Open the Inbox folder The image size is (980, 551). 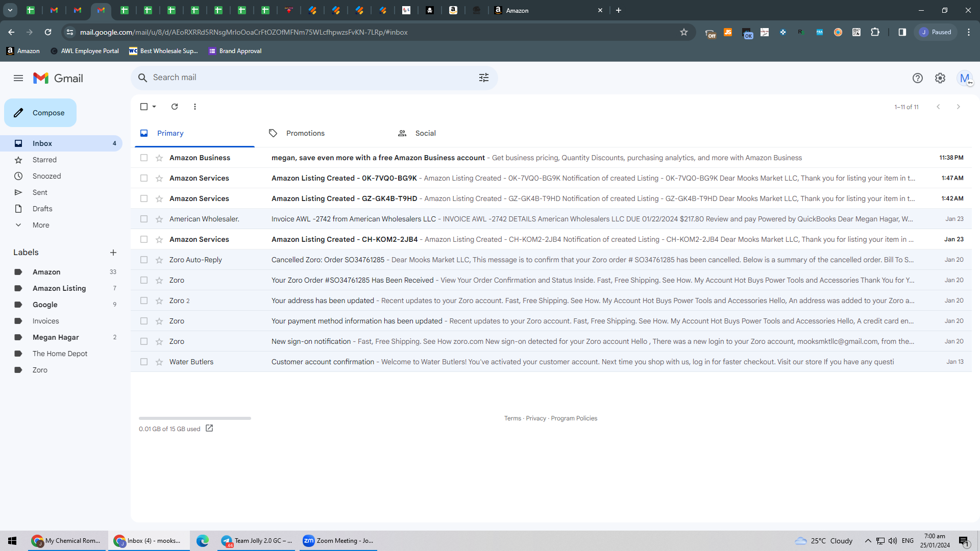click(x=61, y=143)
